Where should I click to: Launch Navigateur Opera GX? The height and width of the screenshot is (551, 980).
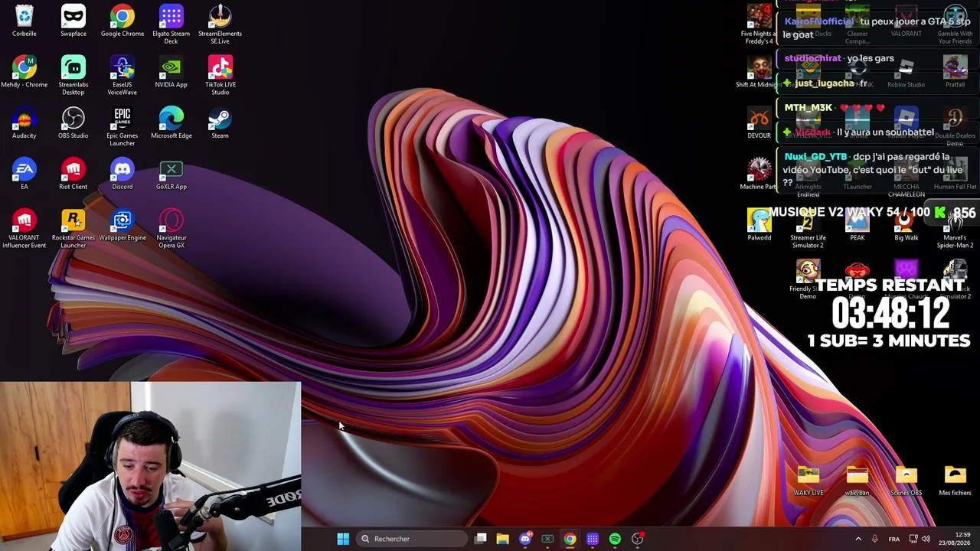171,229
